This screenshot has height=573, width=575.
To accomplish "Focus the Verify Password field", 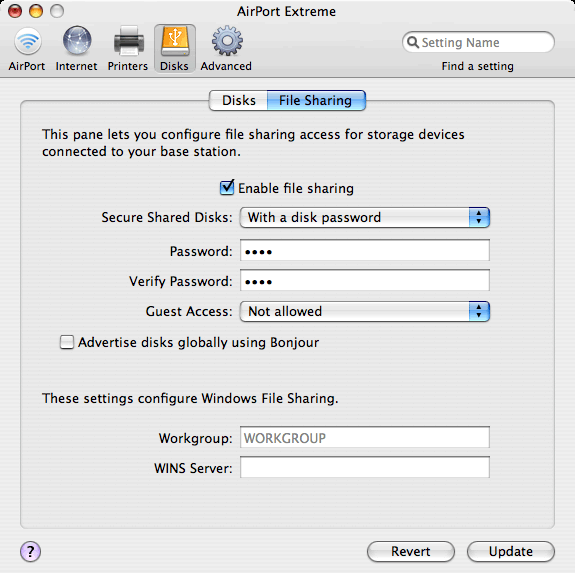I will click(x=365, y=280).
